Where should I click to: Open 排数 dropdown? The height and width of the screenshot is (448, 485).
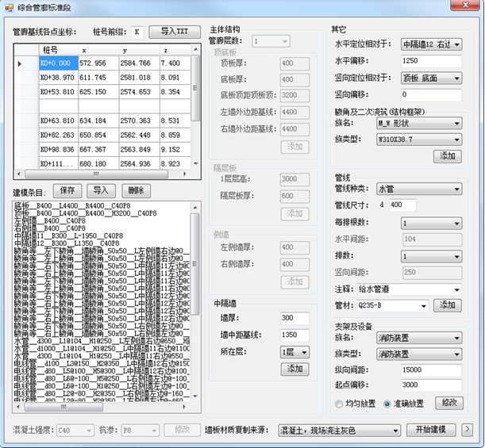point(431,256)
